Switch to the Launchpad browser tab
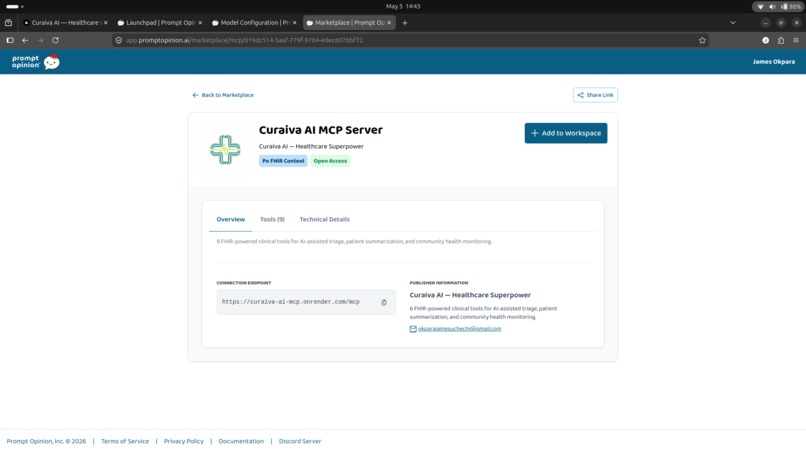This screenshot has width=806, height=453. (159, 23)
